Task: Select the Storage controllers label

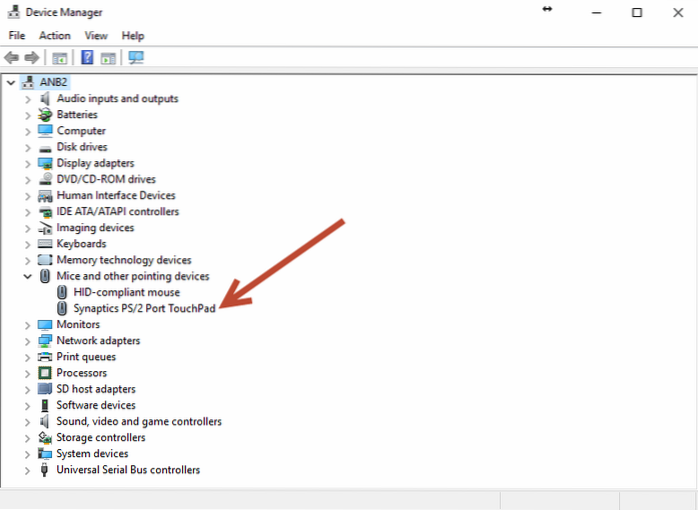Action: (101, 437)
